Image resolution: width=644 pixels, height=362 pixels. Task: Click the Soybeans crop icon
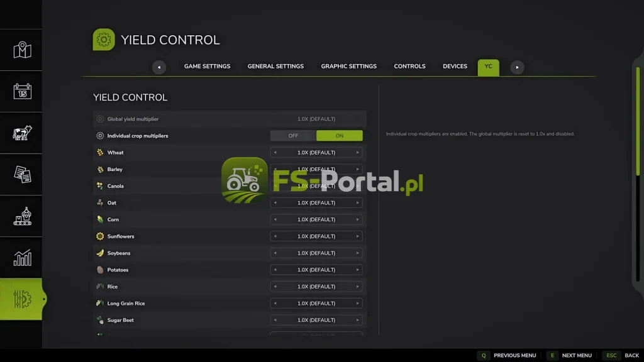[100, 253]
